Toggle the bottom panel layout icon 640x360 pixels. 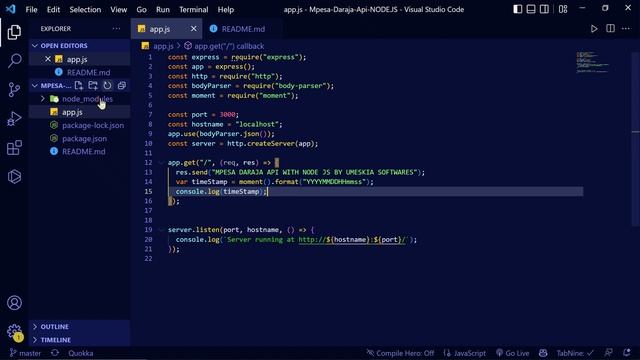click(531, 9)
